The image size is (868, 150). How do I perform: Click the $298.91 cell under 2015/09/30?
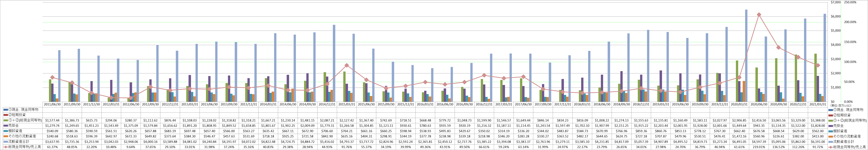point(386,137)
